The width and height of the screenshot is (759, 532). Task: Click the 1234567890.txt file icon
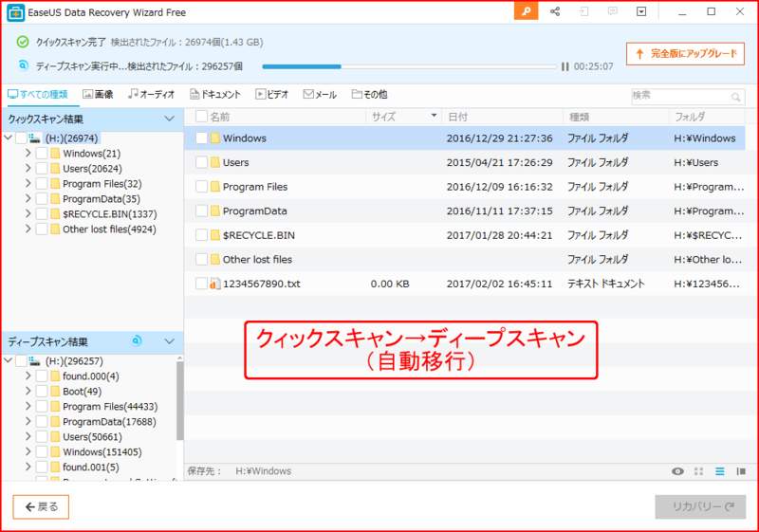(x=215, y=284)
